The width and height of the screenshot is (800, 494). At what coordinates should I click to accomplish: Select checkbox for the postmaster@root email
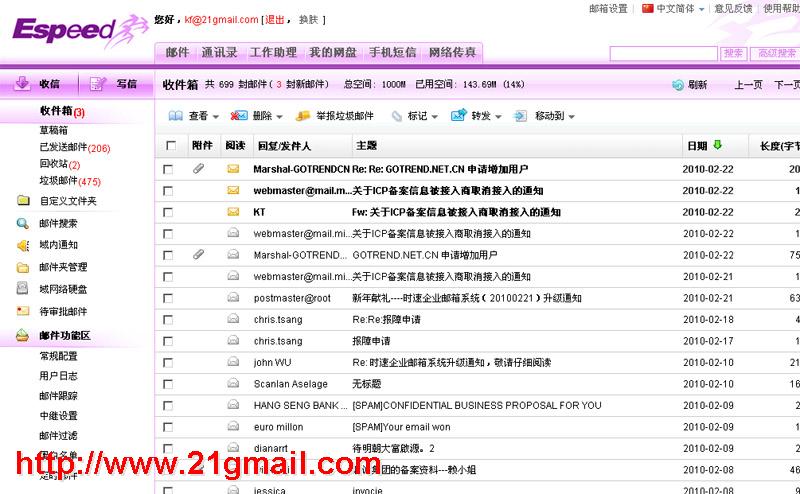[169, 298]
